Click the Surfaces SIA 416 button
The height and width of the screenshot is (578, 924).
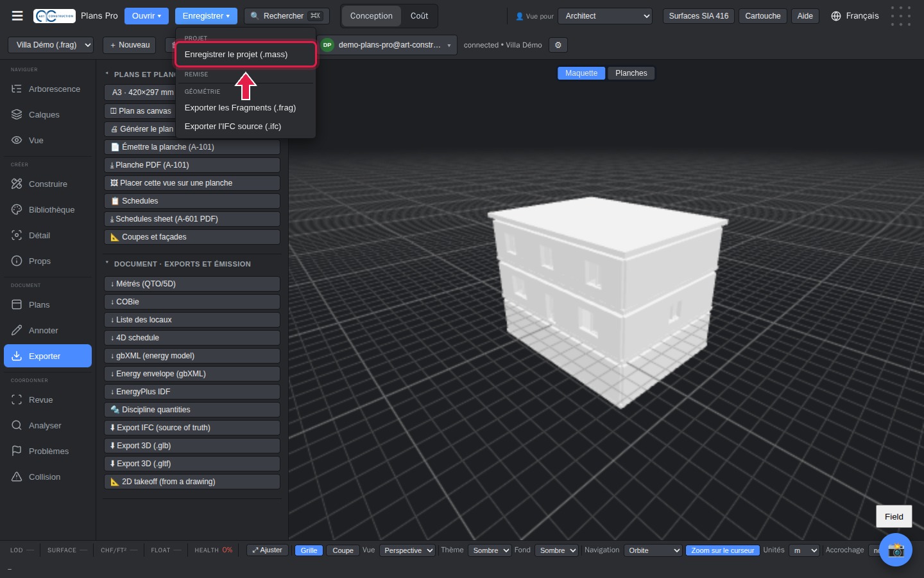click(x=699, y=16)
